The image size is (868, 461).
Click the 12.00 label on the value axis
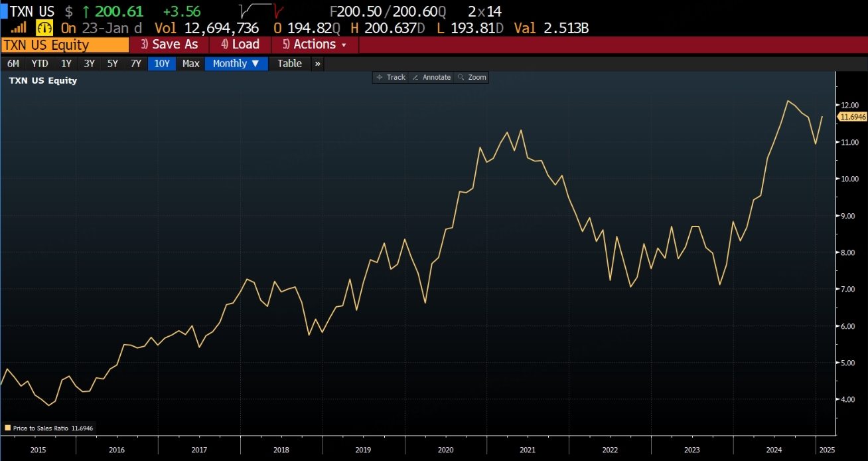click(849, 106)
